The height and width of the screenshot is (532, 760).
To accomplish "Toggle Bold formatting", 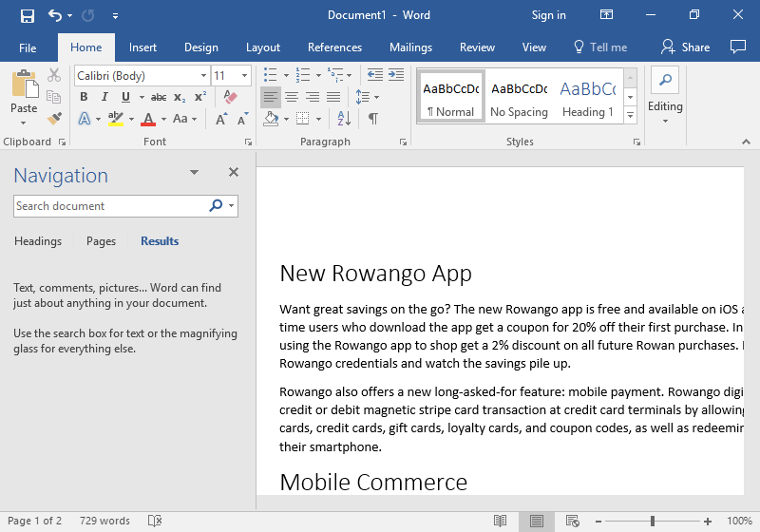I will tap(84, 97).
